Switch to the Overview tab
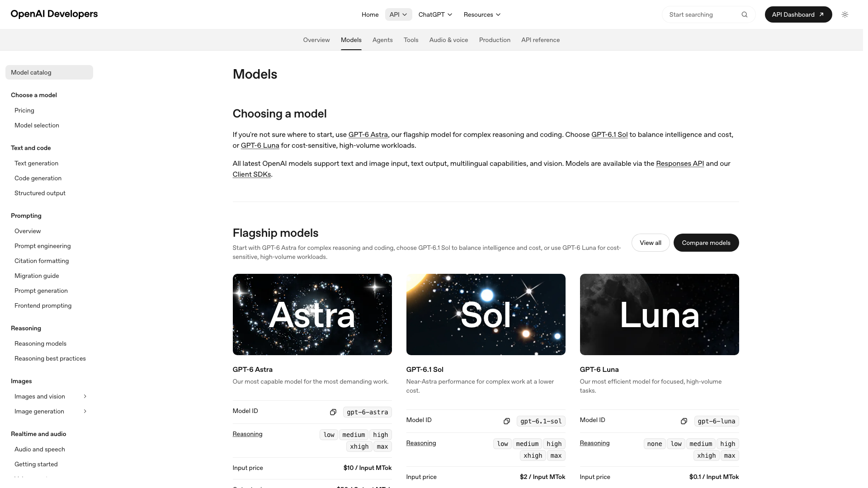This screenshot has width=868, height=488. click(316, 40)
